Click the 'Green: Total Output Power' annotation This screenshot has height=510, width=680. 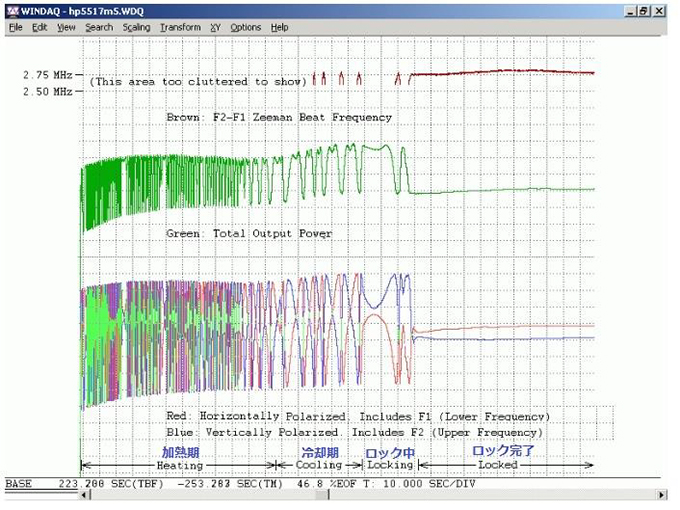point(249,233)
